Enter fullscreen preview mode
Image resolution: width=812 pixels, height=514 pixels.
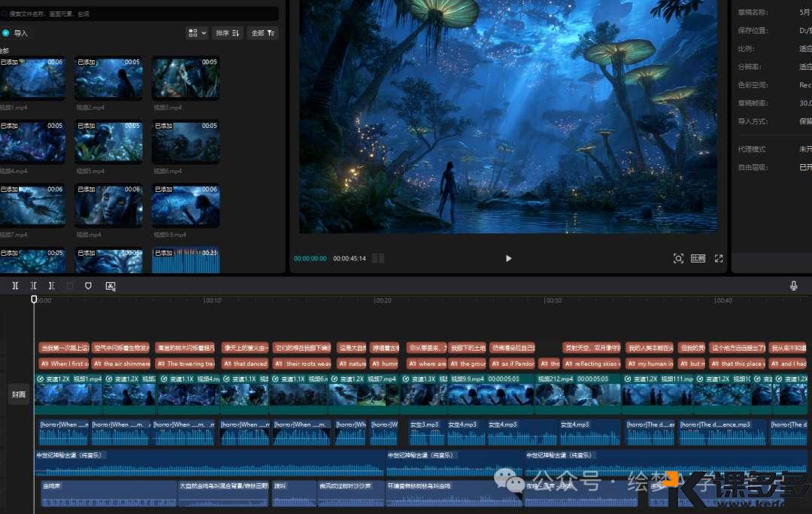click(x=719, y=258)
